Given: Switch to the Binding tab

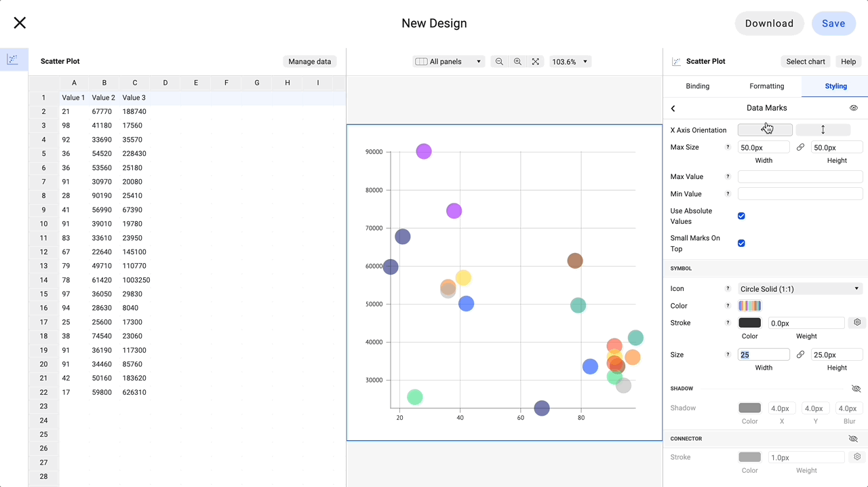Looking at the screenshot, I should [698, 86].
